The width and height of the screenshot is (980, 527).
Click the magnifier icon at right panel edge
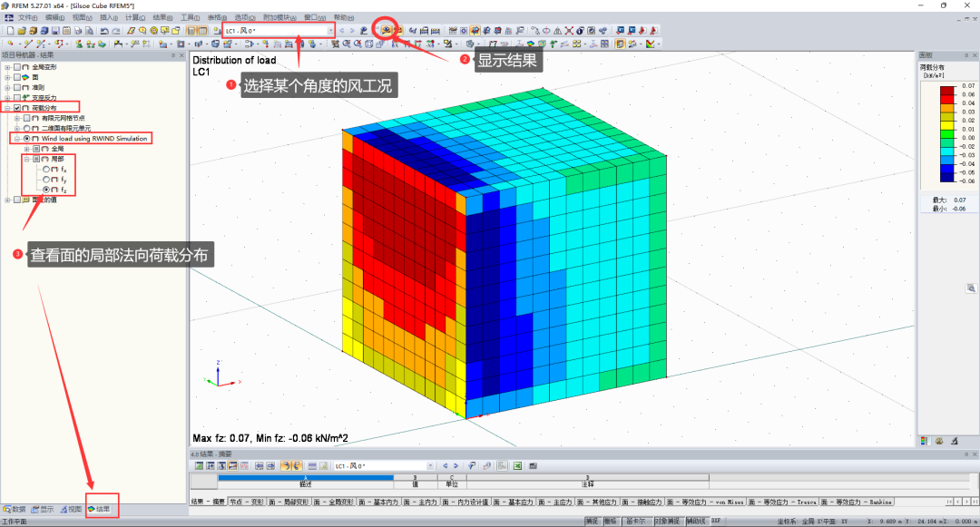[971, 288]
